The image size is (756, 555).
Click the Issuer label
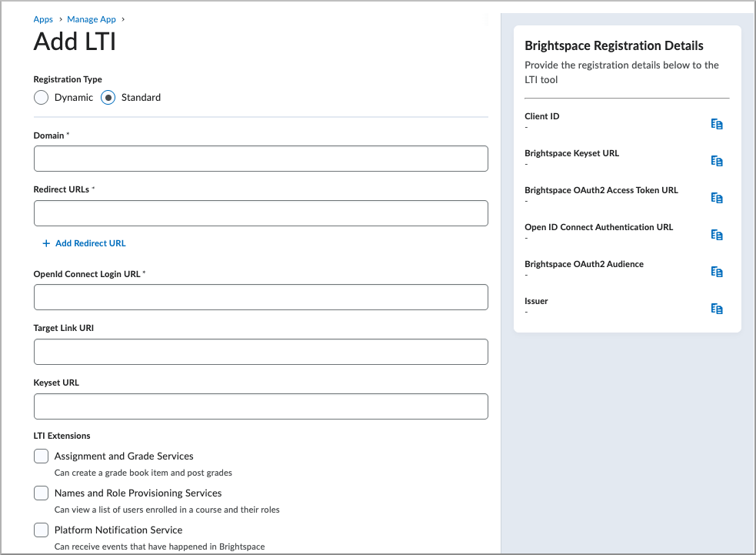[x=536, y=301]
